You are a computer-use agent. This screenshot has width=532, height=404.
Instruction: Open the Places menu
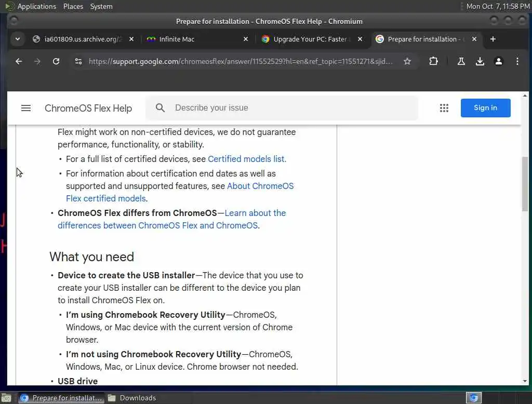tap(73, 6)
